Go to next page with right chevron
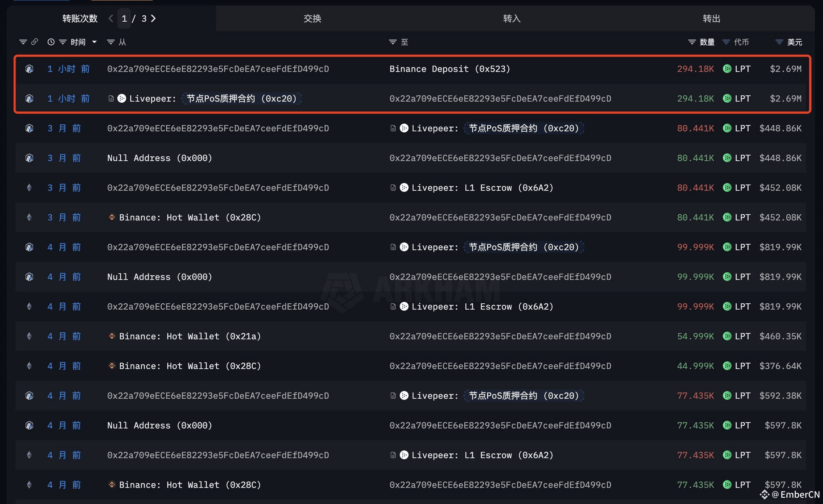The width and height of the screenshot is (823, 504). 153,18
